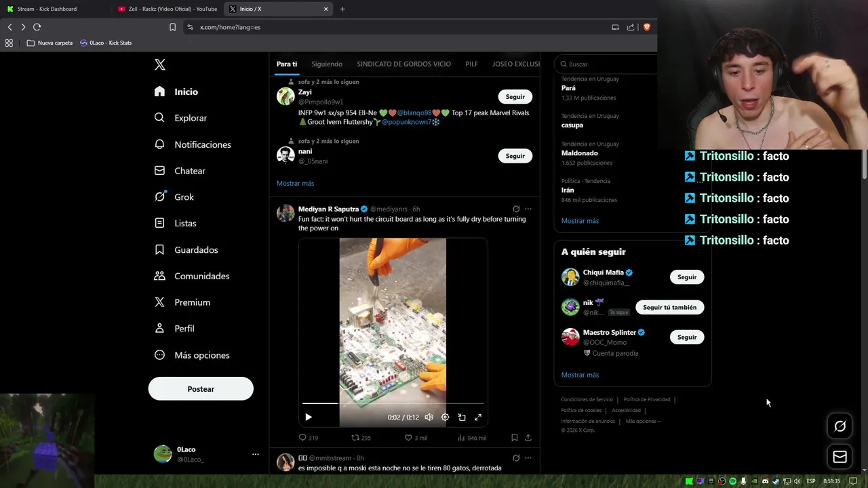Click Brave Shields icon

tap(646, 27)
